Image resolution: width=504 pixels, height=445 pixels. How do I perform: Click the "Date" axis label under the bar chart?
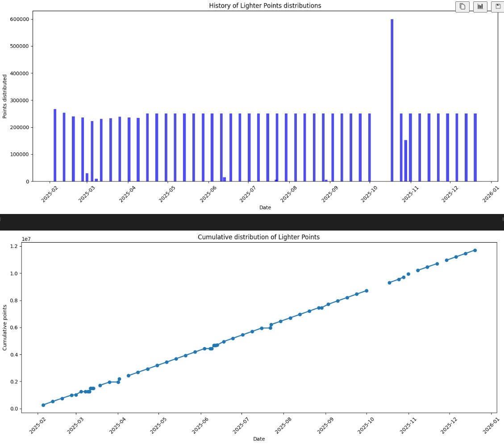click(x=265, y=208)
